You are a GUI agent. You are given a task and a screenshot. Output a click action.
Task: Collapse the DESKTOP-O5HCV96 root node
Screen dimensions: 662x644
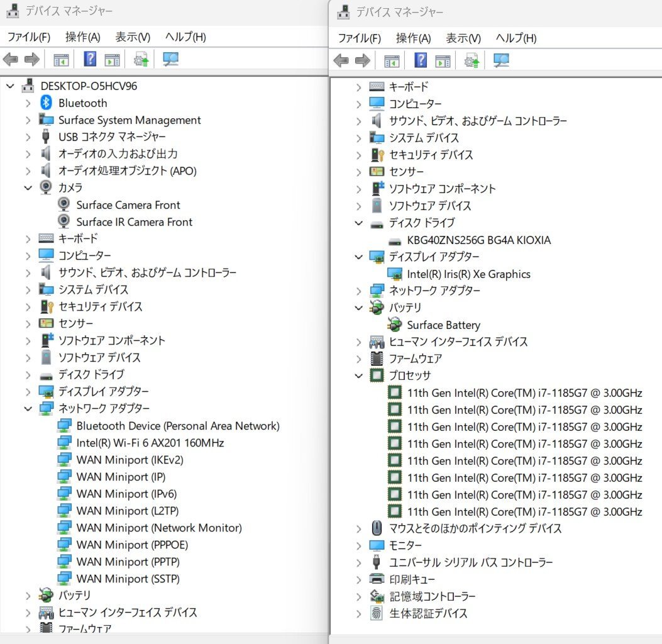pyautogui.click(x=10, y=86)
